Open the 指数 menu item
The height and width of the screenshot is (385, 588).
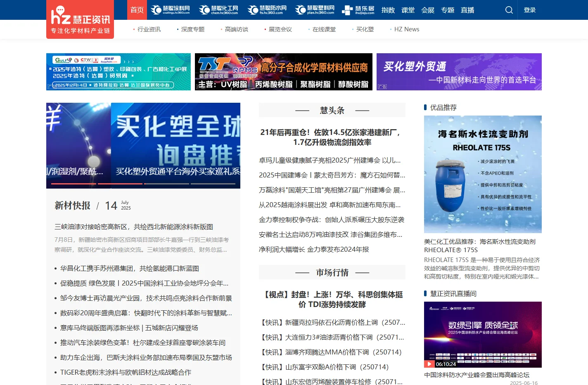point(388,10)
